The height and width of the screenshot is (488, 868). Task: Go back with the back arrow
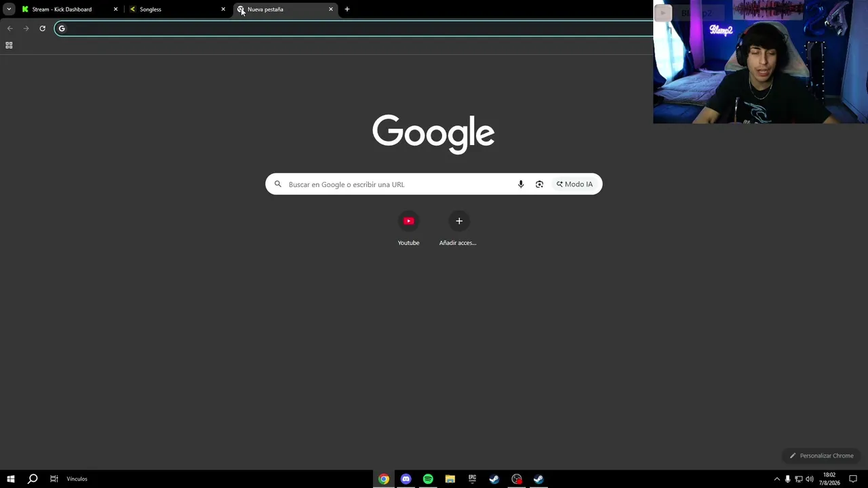(x=9, y=28)
